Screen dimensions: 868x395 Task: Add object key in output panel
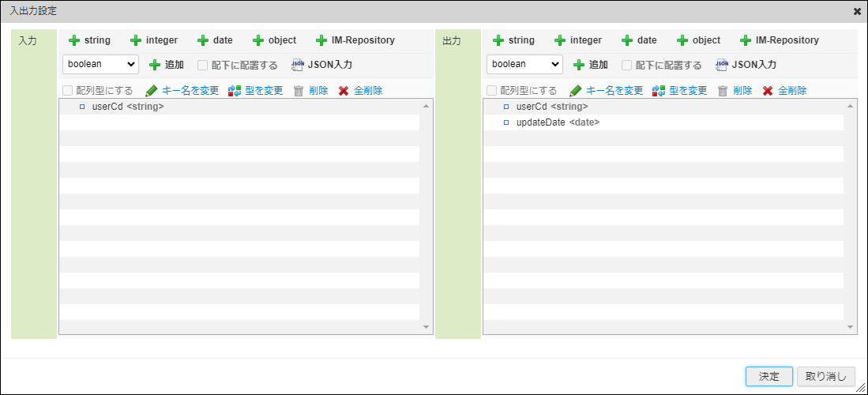(x=698, y=40)
